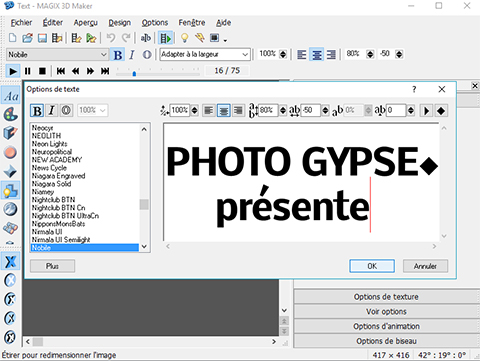This screenshot has width=480, height=361.
Task: Select highlighted 'Nobile' font in list
Action: [85, 248]
